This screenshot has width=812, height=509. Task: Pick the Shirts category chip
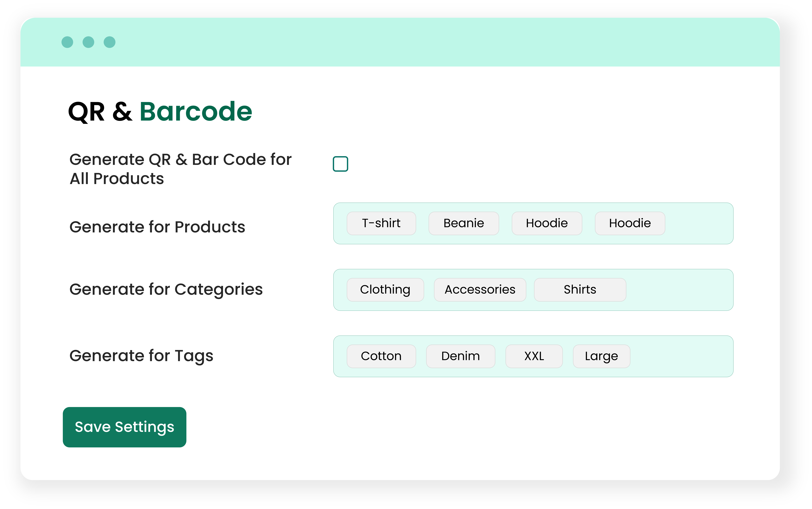[580, 290]
